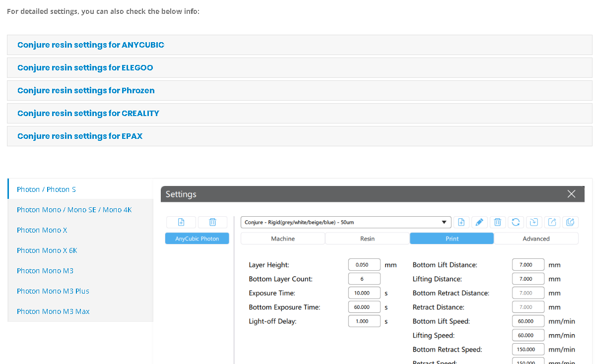Click the rightmost export-all profiles icon
Screen dimensions: 596x364
tap(570, 222)
